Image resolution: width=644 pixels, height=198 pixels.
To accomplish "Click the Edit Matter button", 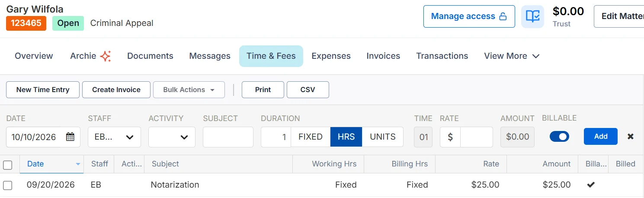I will 619,16.
